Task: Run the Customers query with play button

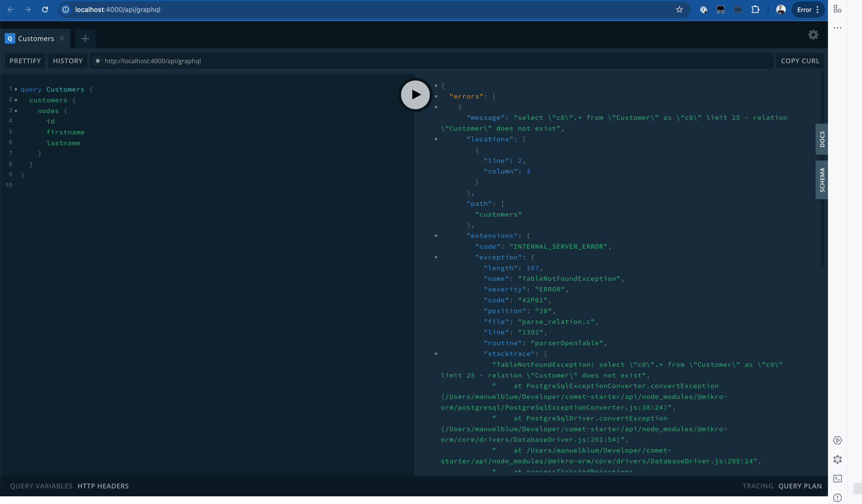Action: coord(415,95)
